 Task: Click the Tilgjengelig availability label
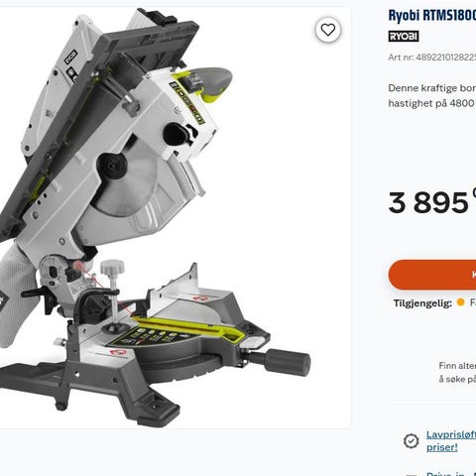point(422,303)
